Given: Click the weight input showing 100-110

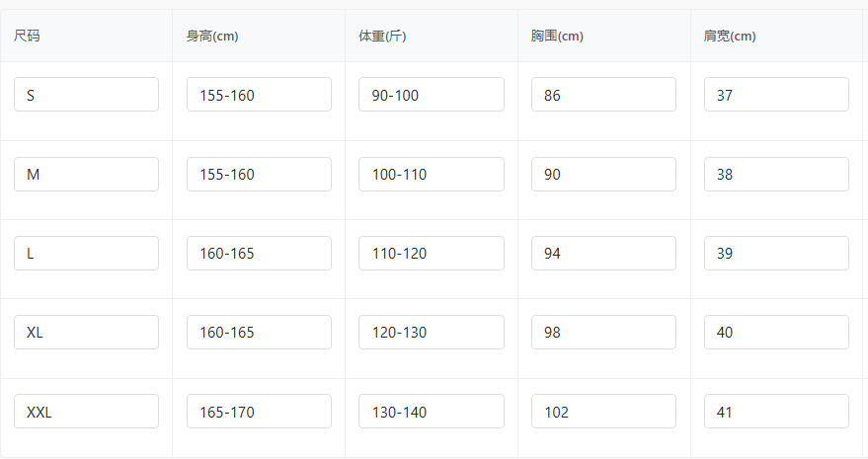Looking at the screenshot, I should (x=432, y=174).
